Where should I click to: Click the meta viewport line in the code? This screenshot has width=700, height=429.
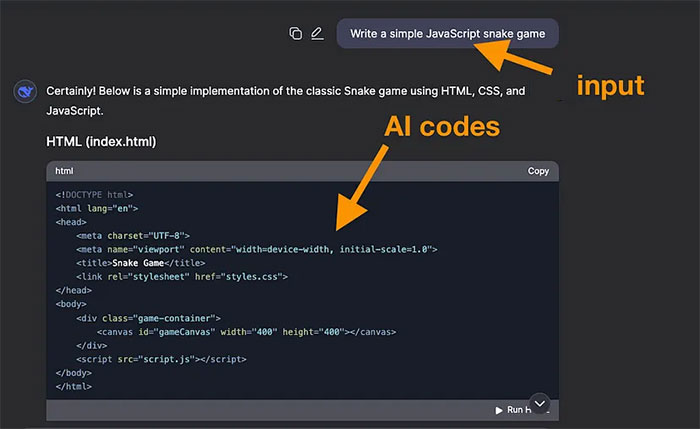click(257, 249)
